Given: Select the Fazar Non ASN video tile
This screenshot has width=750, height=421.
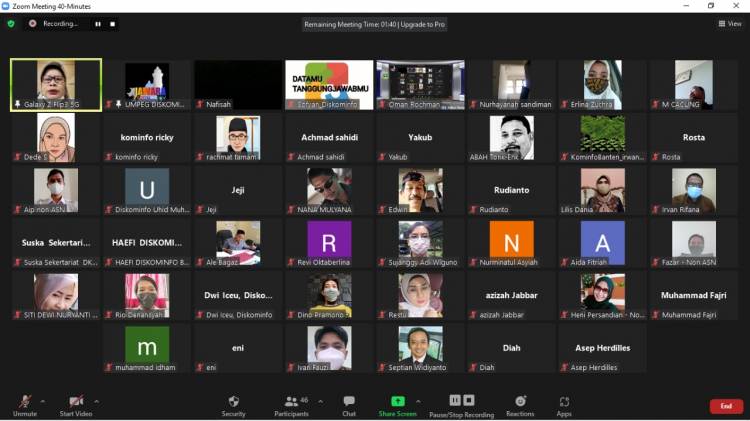Looking at the screenshot, I should point(694,243).
